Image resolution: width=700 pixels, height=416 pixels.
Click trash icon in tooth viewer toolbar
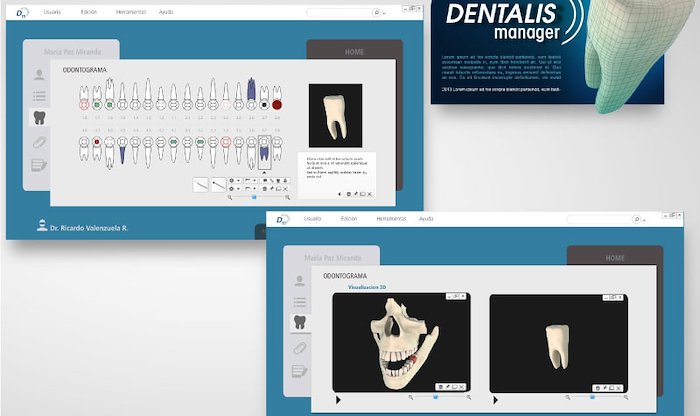[598, 388]
